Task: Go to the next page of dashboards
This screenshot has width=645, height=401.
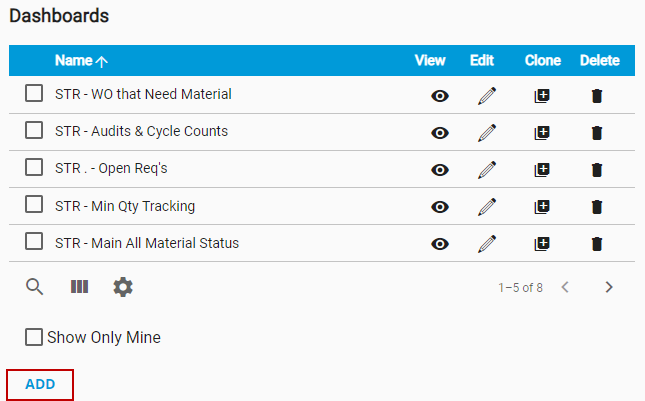Action: (609, 287)
